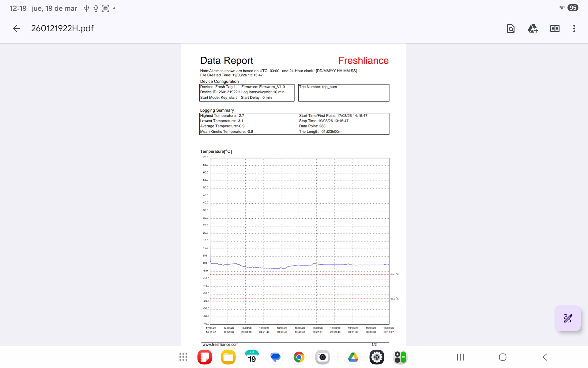Open the yellow My Files app
Screen dimensions: 588x368
point(228,357)
